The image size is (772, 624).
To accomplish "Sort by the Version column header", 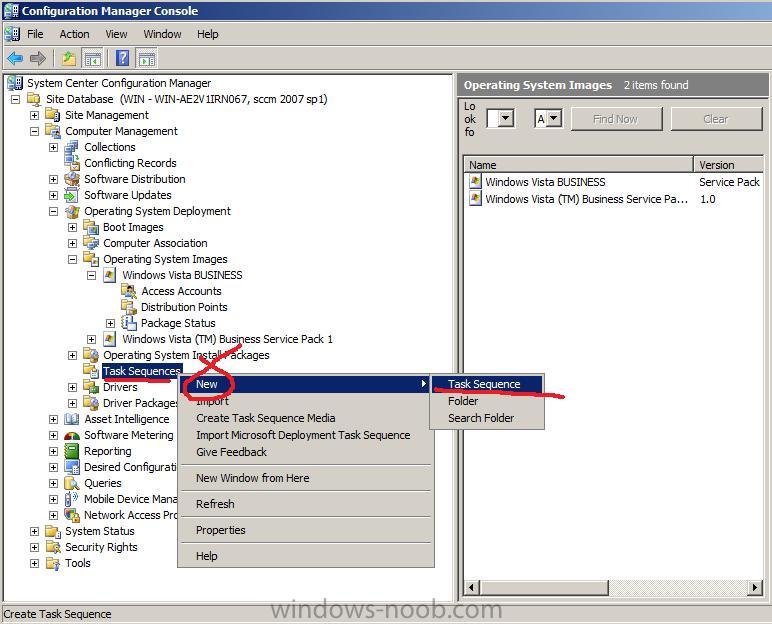I will point(728,164).
